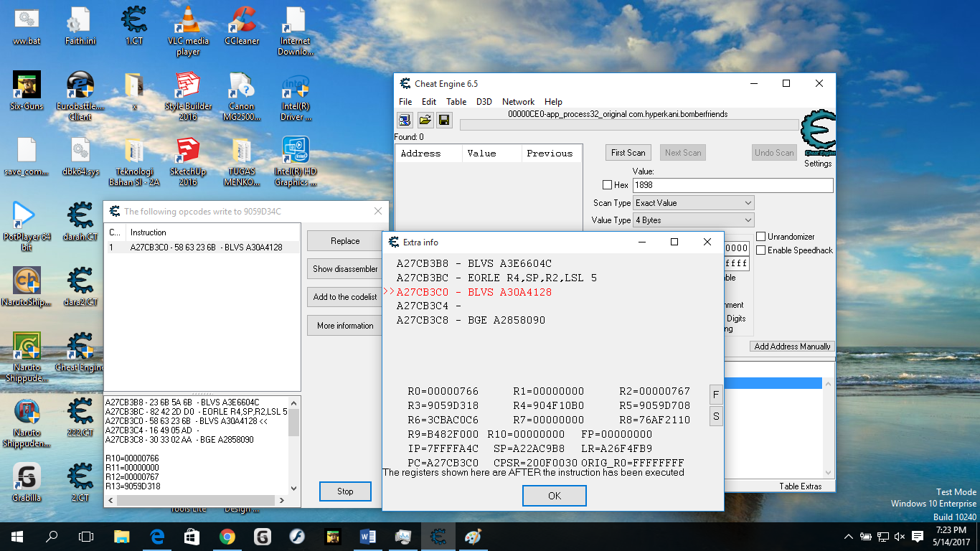Click Add Address Manually

[x=791, y=347]
